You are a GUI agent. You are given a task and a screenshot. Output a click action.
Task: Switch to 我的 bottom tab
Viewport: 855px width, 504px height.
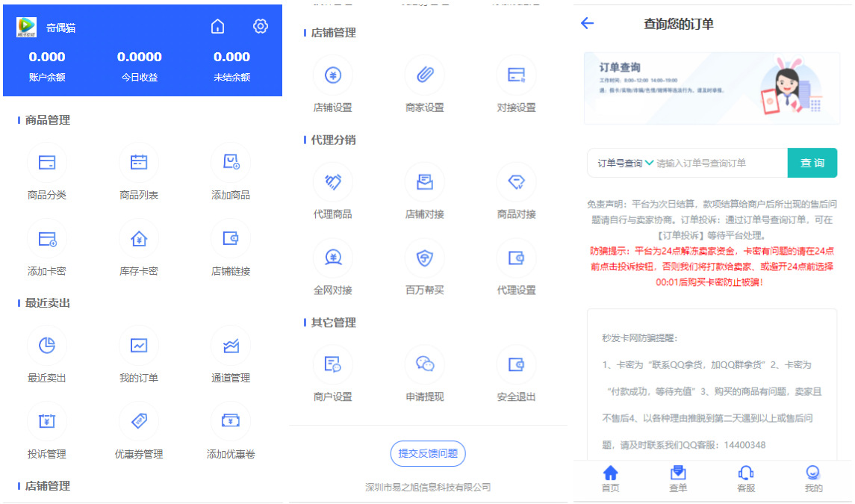click(814, 479)
